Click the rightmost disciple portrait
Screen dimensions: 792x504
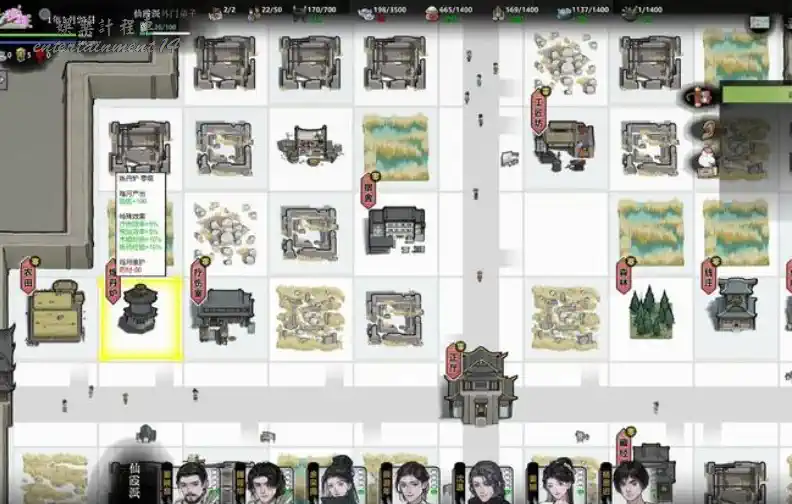[x=630, y=484]
